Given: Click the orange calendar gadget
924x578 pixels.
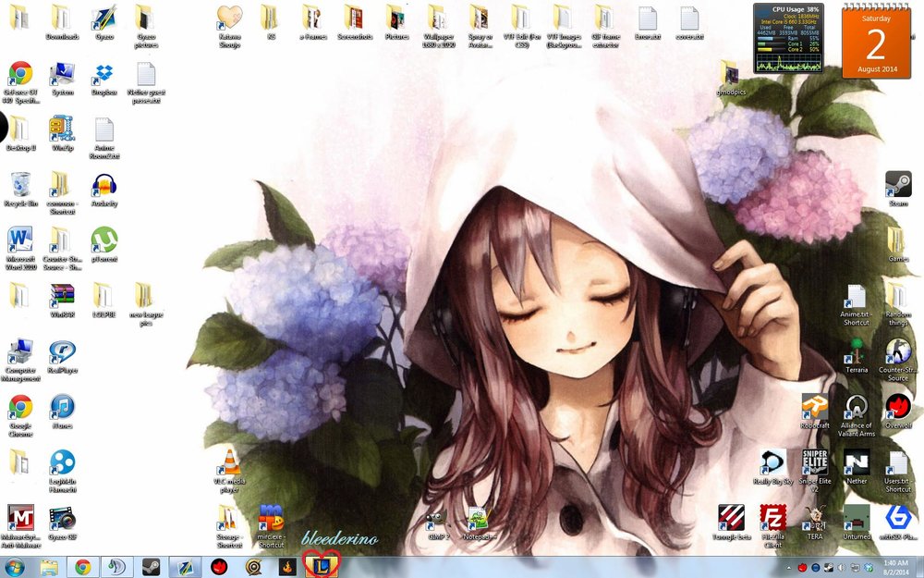Looking at the screenshot, I should click(x=876, y=42).
